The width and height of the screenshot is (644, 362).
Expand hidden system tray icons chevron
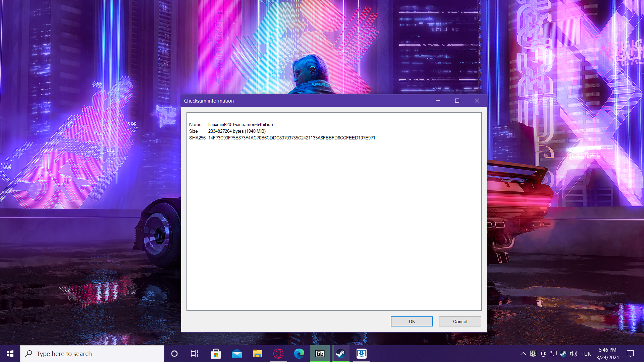(523, 354)
